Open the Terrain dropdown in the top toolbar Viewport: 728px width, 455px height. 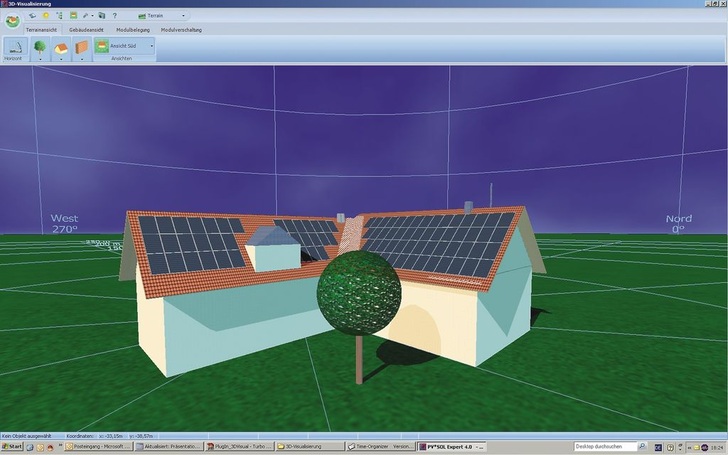click(x=162, y=16)
